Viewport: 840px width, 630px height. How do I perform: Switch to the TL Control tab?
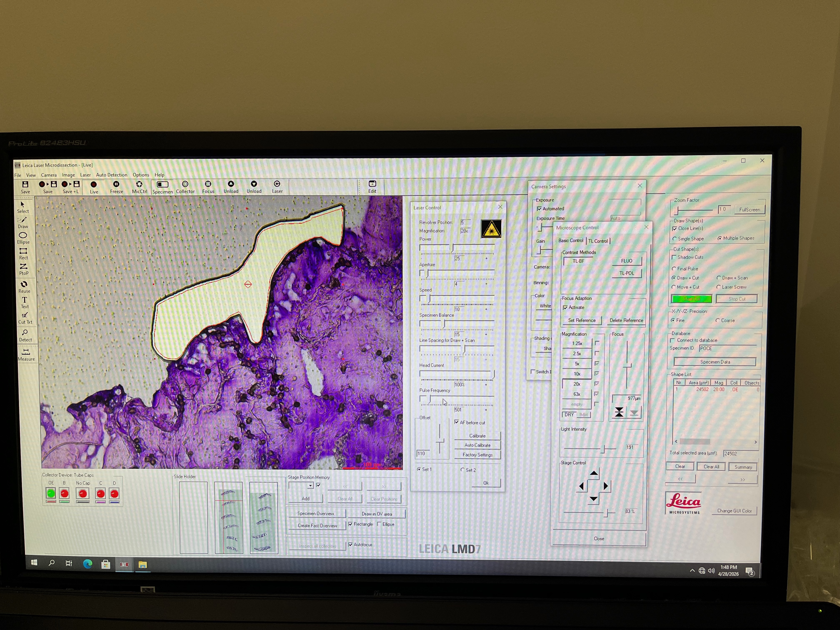[598, 241]
